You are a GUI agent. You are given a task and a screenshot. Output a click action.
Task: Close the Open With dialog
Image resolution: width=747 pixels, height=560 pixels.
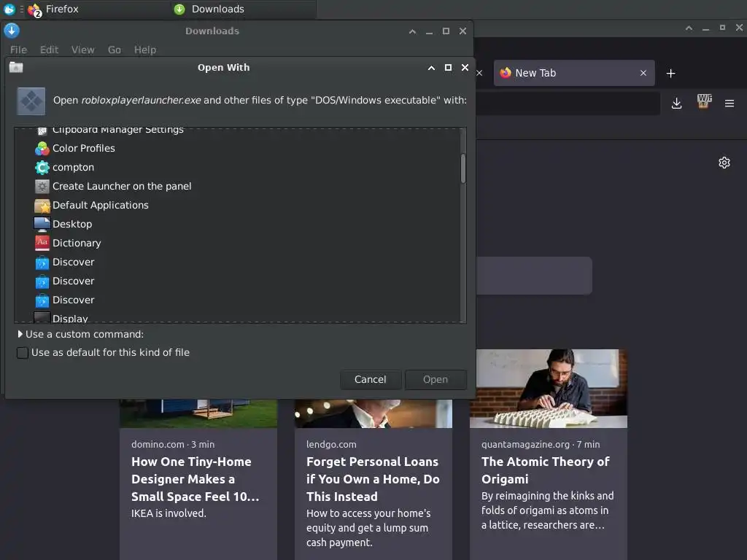pos(465,68)
